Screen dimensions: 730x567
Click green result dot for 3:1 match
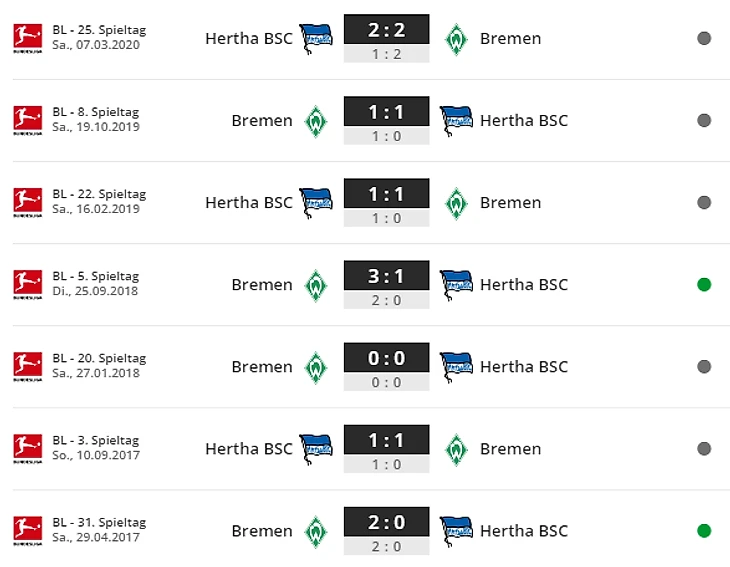[x=704, y=284]
